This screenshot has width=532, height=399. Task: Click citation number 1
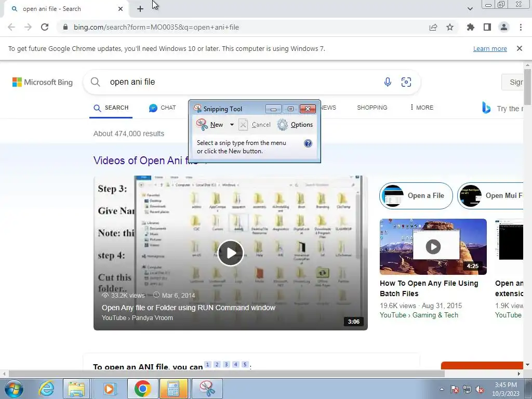click(208, 364)
